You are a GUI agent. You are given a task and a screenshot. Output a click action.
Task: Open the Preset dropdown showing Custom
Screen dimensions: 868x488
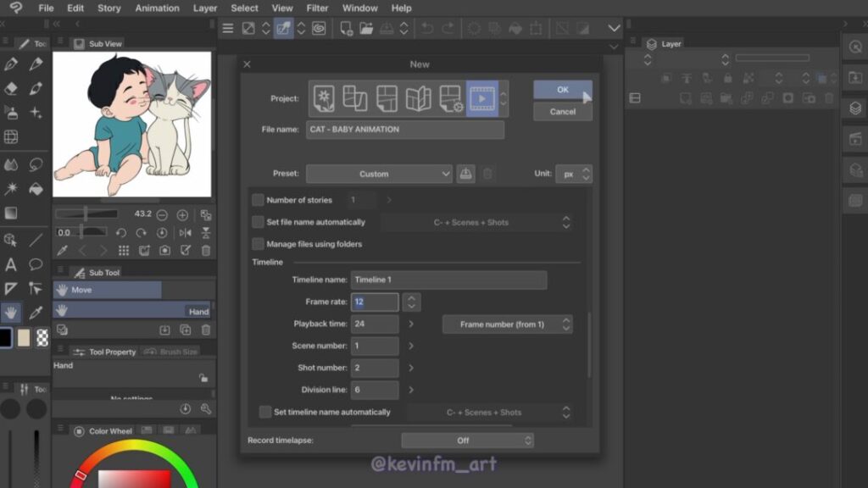(379, 174)
